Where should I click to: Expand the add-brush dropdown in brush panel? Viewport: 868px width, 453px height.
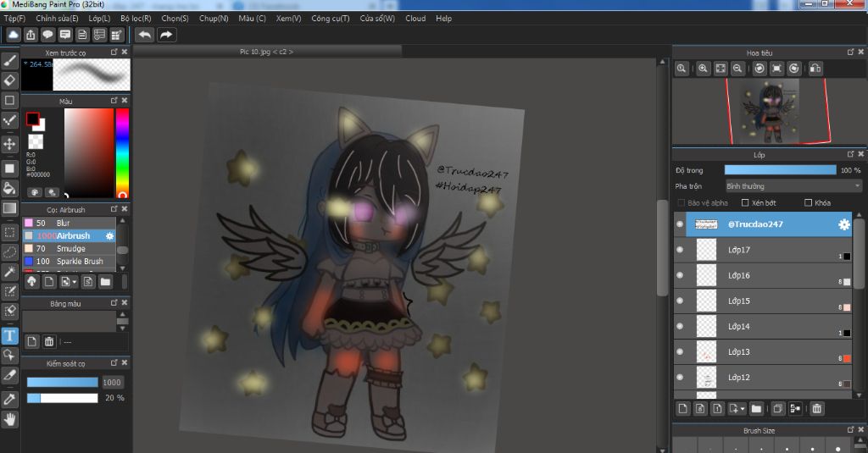tap(75, 282)
